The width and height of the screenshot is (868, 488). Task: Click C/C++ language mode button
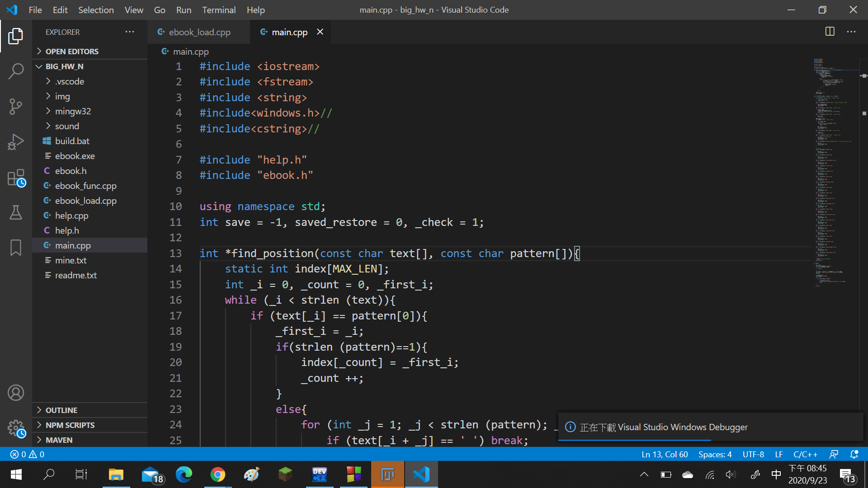pyautogui.click(x=805, y=454)
